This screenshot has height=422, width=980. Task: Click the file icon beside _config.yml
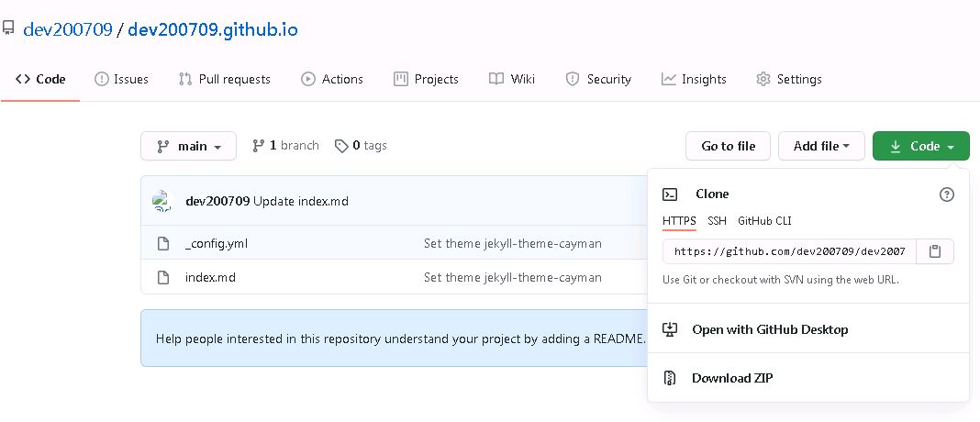163,243
